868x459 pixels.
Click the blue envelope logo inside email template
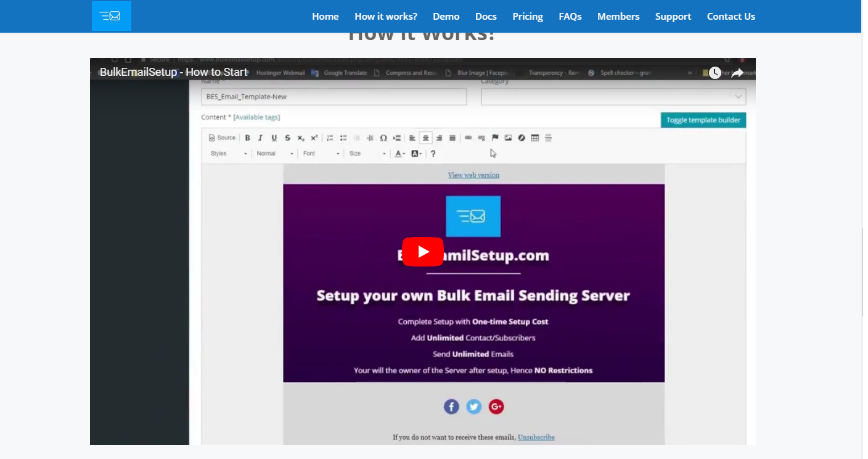coord(473,217)
